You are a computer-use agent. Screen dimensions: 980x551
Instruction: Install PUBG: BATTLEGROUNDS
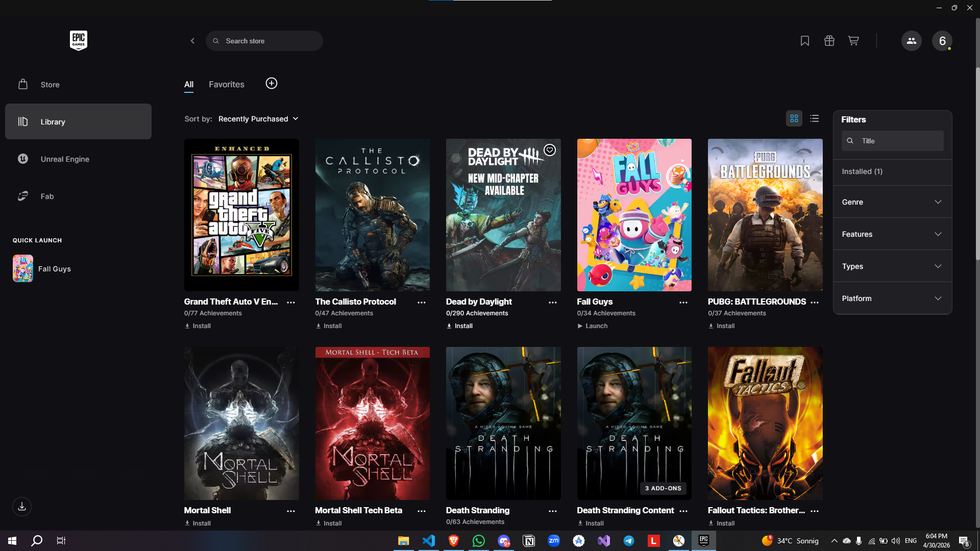721,326
